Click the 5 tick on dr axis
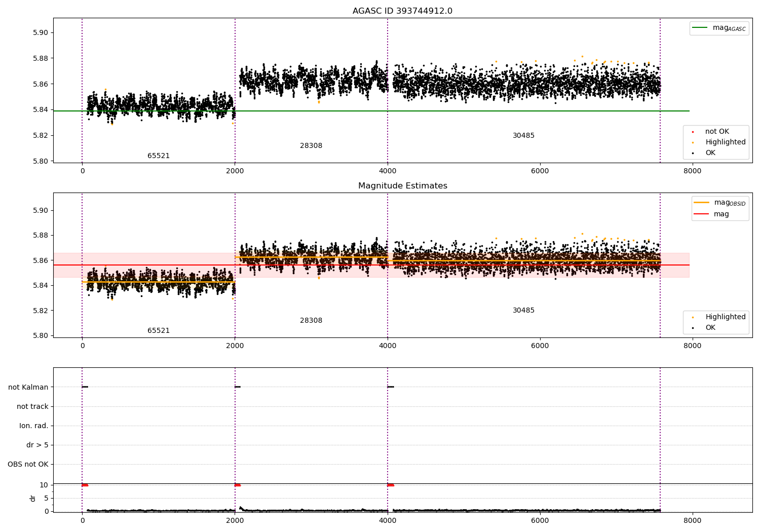 coord(46,498)
